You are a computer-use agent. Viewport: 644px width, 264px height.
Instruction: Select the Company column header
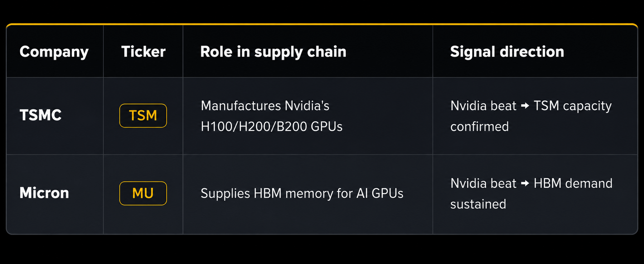pos(54,52)
